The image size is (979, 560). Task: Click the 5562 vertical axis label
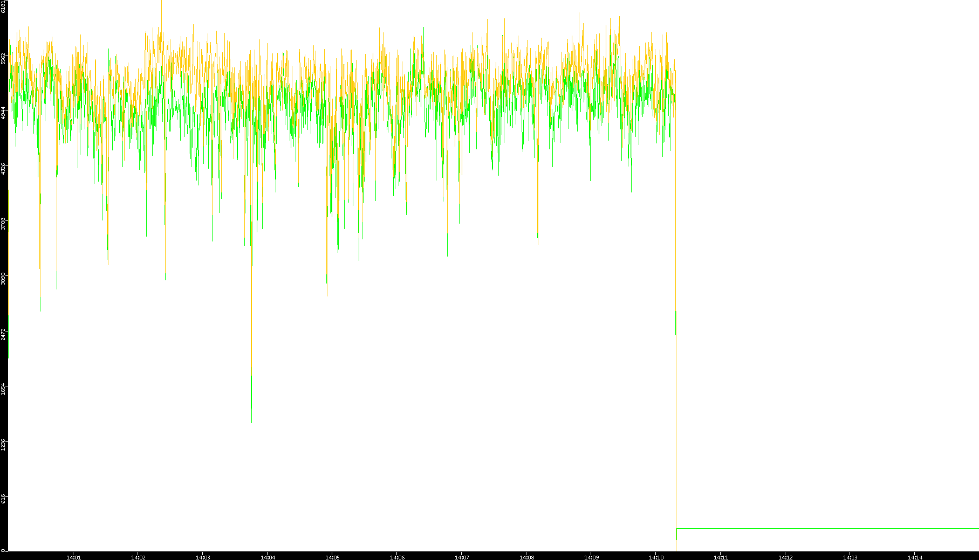pyautogui.click(x=4, y=58)
